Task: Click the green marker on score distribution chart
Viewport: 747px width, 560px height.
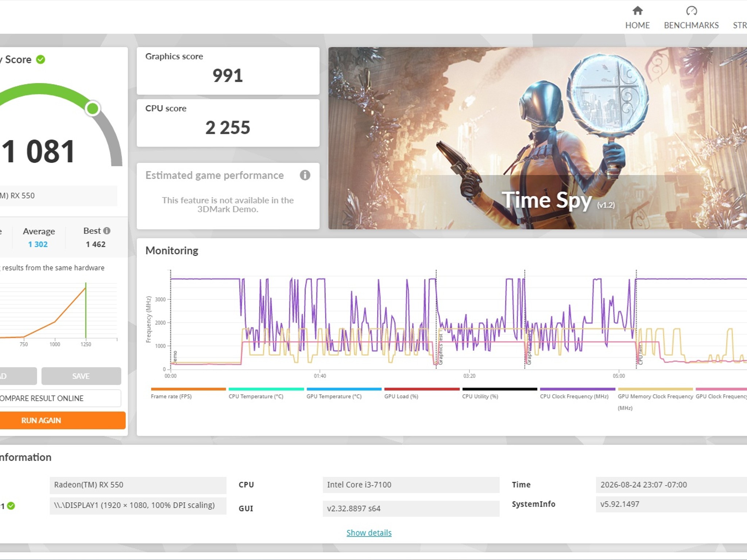Action: 86,310
